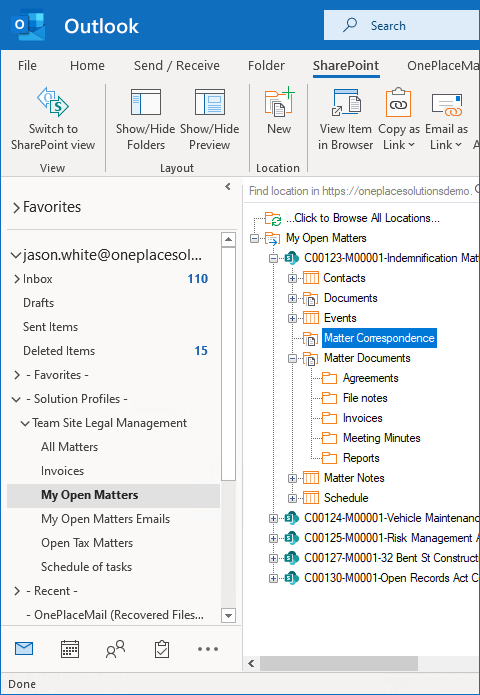Click the Switch to SharePoint view icon
Viewport: 480px width, 695px height.
pyautogui.click(x=53, y=102)
